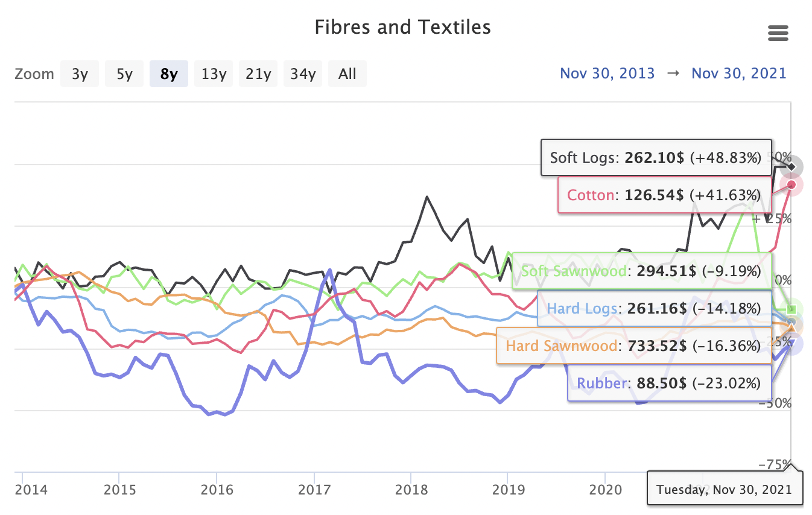Screen dimensions: 812x515
Task: Click the Soft Sawnwood tooltip label
Action: (x=641, y=271)
